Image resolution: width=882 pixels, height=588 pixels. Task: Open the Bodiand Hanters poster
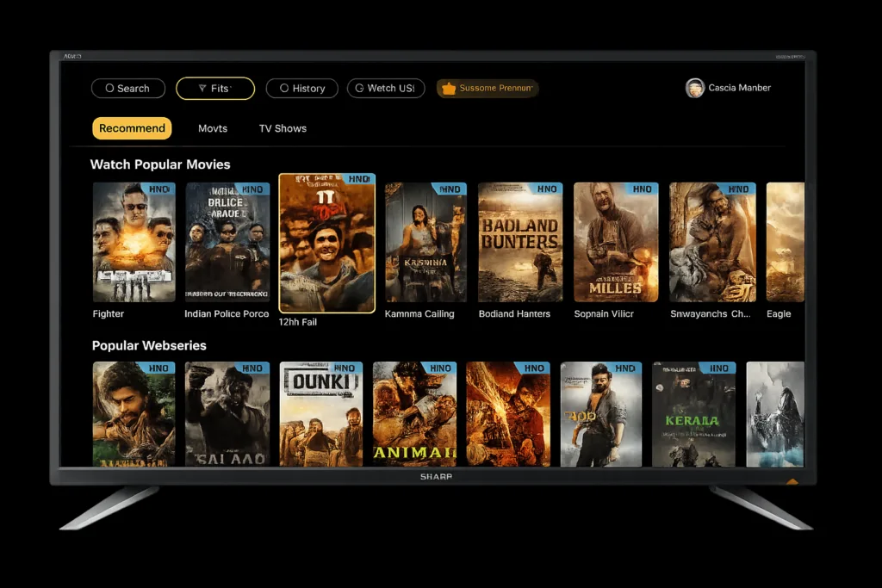tap(520, 242)
